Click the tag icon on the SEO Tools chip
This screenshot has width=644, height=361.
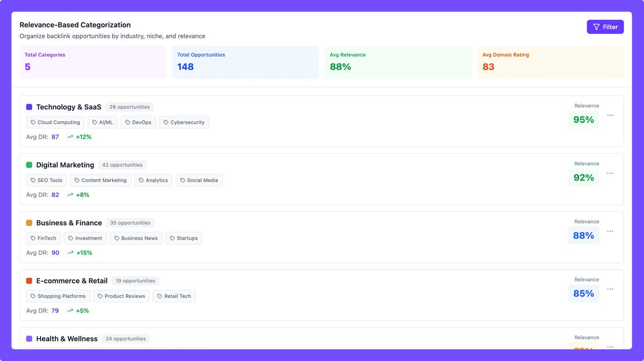pos(32,180)
